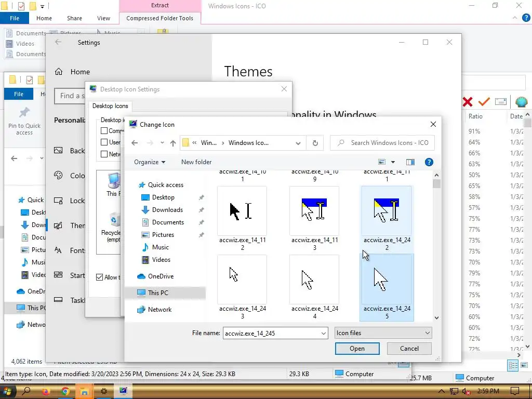The image size is (532, 399).
Task: Select accwiz.exe_14_112 icon thumbnail
Action: pyautogui.click(x=242, y=211)
